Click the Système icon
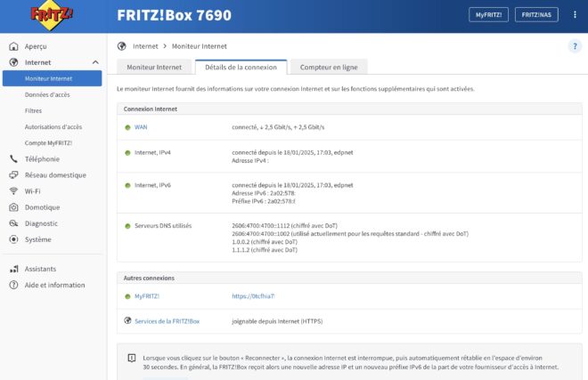 point(13,239)
